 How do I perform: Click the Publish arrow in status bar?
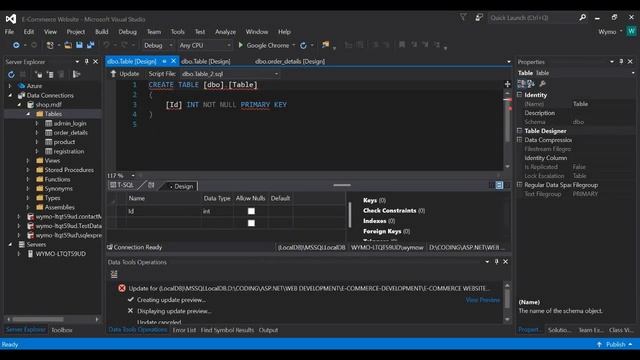point(599,344)
